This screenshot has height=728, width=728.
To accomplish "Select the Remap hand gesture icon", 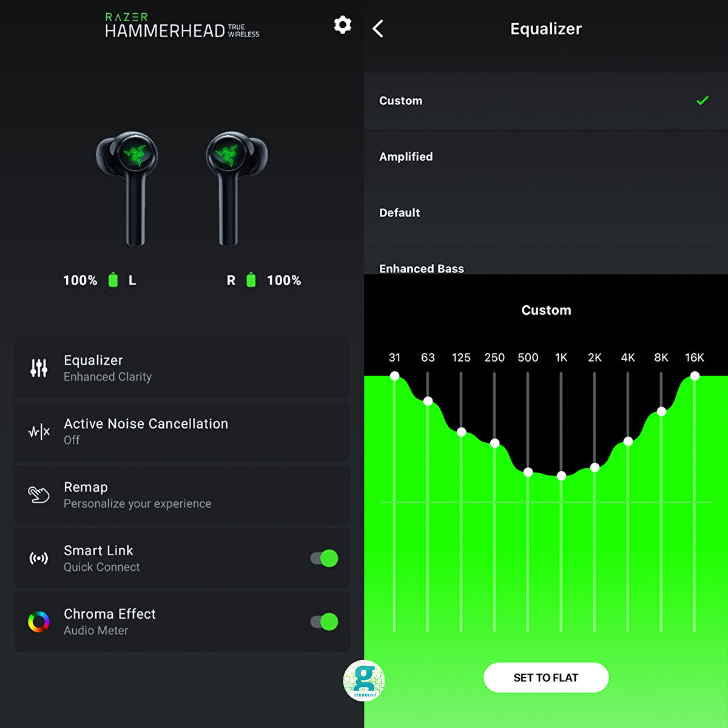I will pyautogui.click(x=38, y=494).
